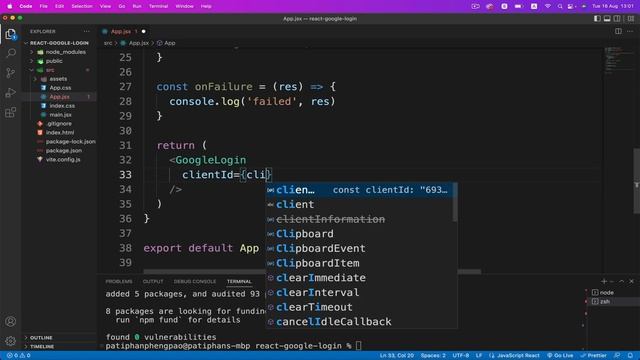Open the Apple menu
This screenshot has height=360, width=640.
9,6
